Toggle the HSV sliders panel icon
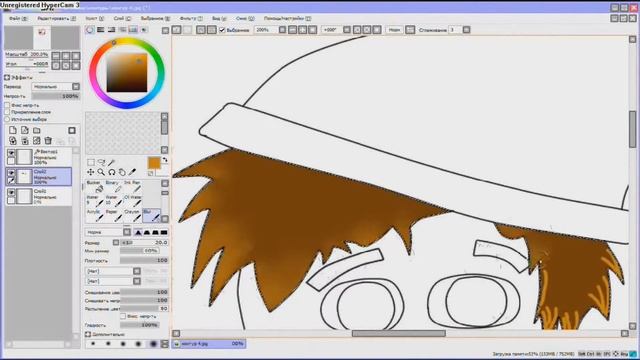Viewport: 640px width, 360px height. pos(111,30)
